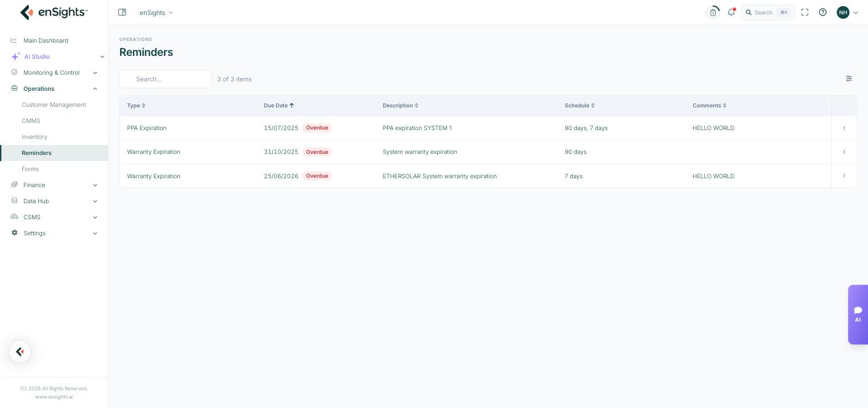This screenshot has height=408, width=868.
Task: Sort by Comments column arrows
Action: pos(725,106)
